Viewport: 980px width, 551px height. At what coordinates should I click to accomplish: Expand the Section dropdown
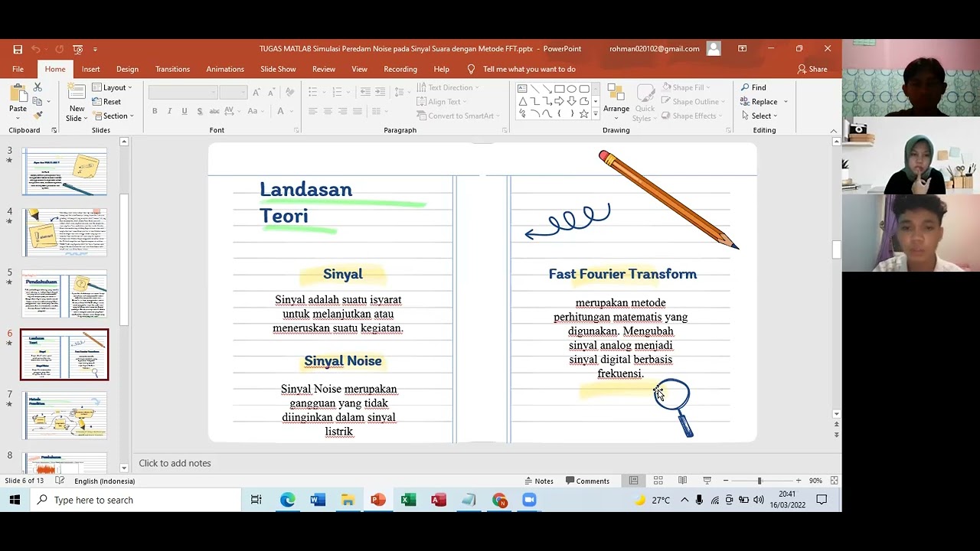[x=113, y=116]
